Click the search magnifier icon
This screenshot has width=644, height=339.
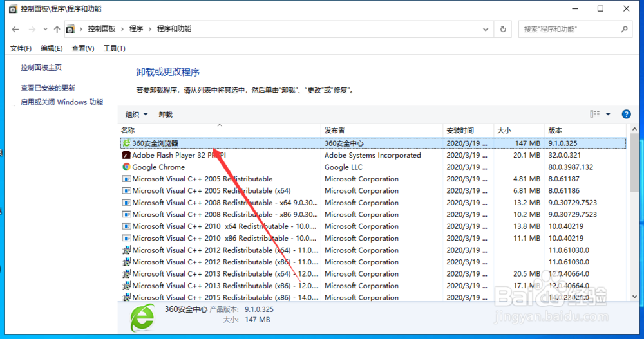coord(624,29)
